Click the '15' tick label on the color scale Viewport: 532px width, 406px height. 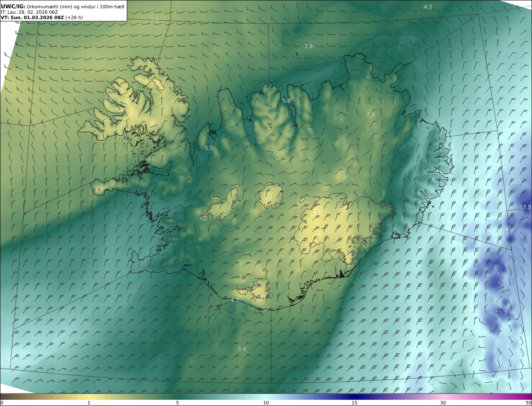pos(355,403)
